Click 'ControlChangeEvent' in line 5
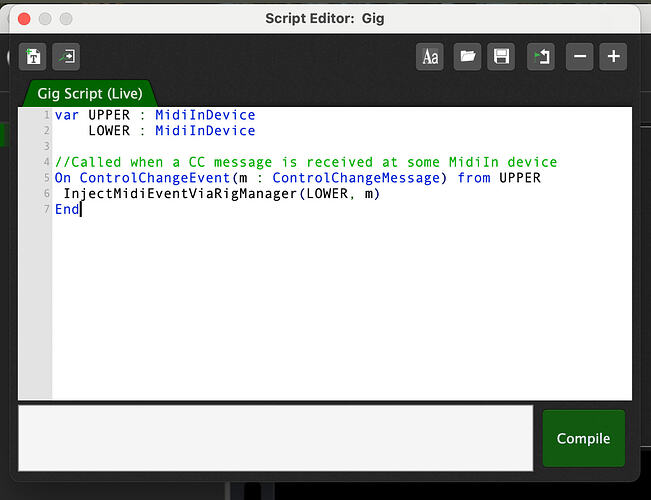 tap(155, 178)
